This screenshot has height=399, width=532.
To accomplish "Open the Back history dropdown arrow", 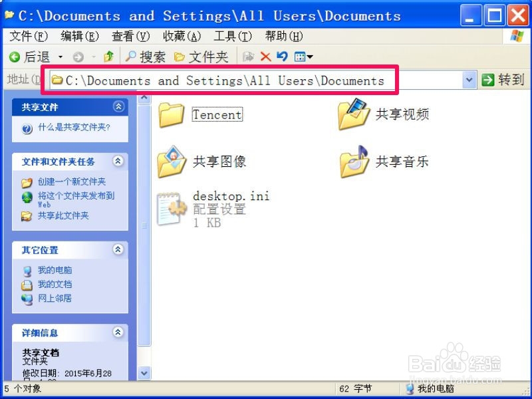I will [61, 57].
